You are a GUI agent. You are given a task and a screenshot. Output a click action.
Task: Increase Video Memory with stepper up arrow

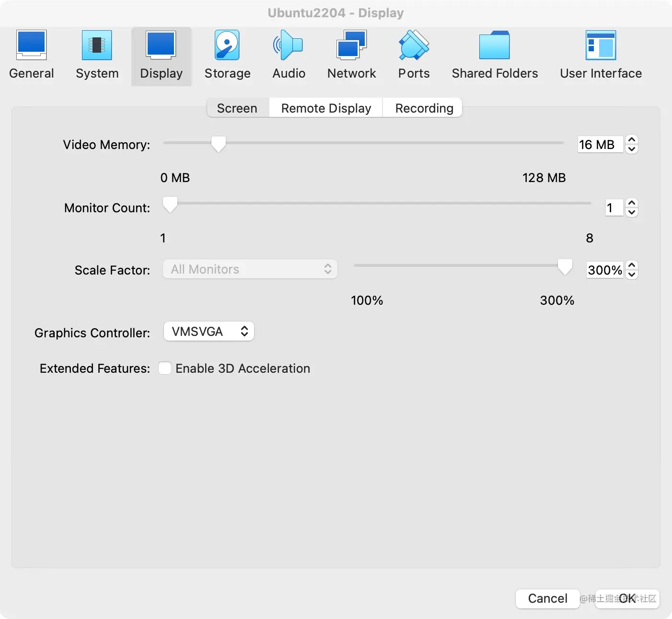[632, 139]
